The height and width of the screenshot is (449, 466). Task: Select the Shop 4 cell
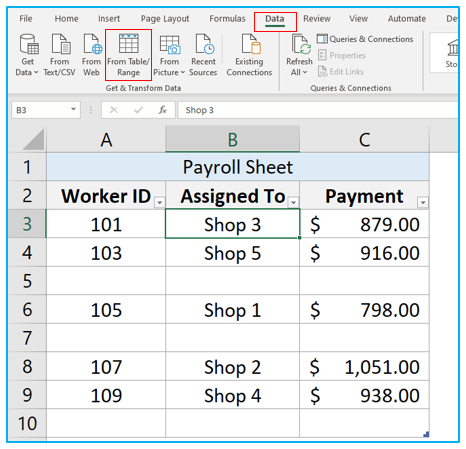point(233,395)
